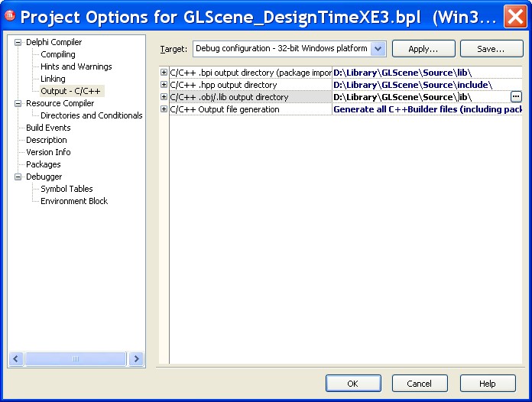Expand the .obj/.lib output directory row
This screenshot has height=402, width=532.
click(x=164, y=97)
